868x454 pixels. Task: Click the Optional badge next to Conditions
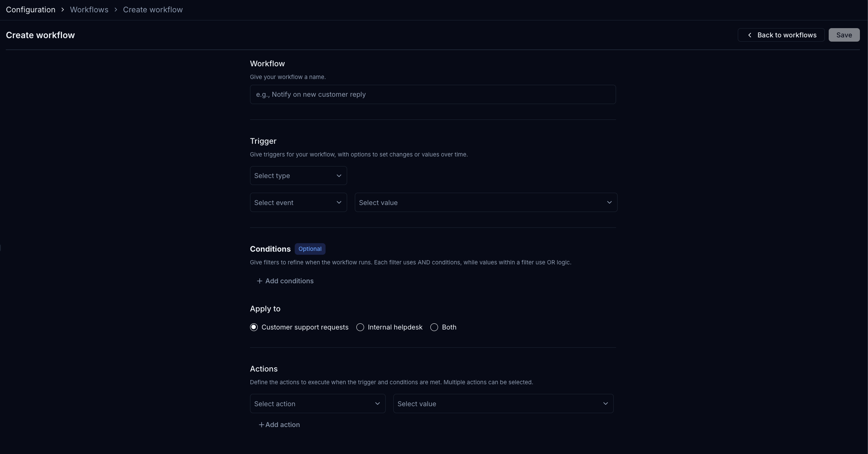click(310, 249)
